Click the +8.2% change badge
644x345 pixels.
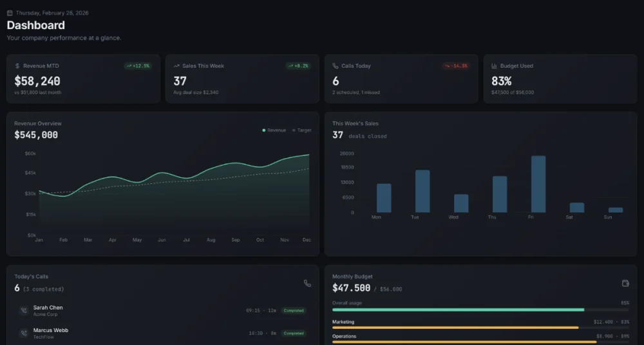coord(298,66)
